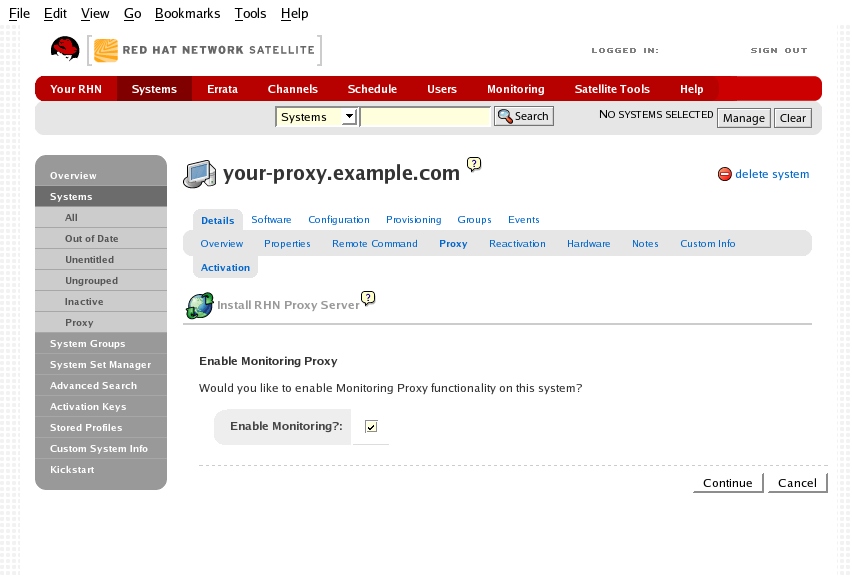Open Activation Keys in sidebar
The width and height of the screenshot is (852, 577).
[x=101, y=406]
